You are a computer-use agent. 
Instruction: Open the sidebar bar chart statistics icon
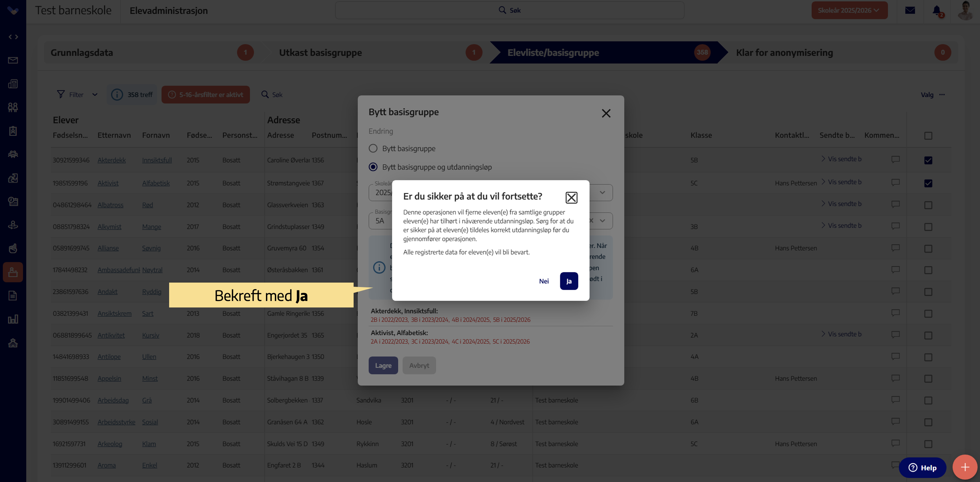coord(13,319)
